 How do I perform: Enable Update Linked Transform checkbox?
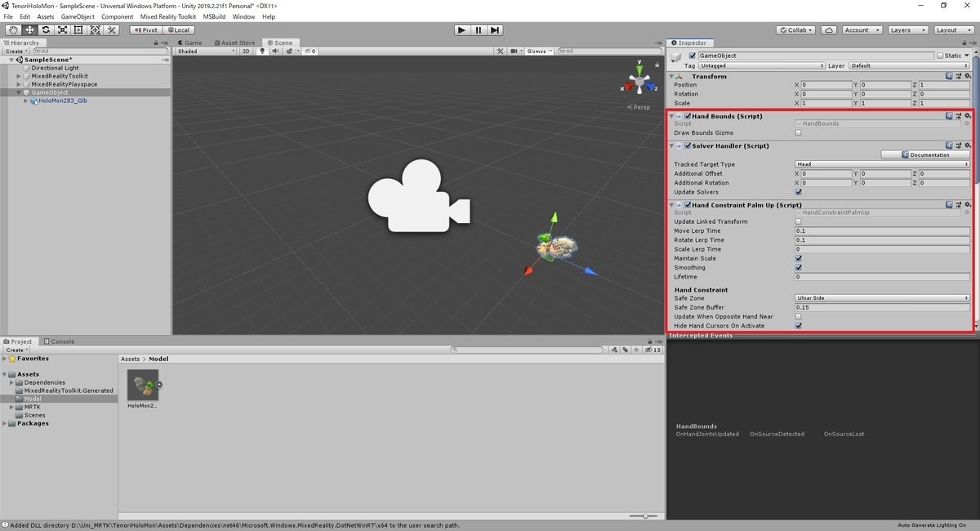click(798, 221)
